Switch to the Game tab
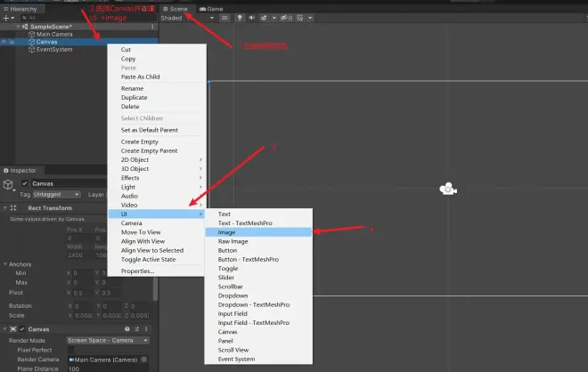 211,9
